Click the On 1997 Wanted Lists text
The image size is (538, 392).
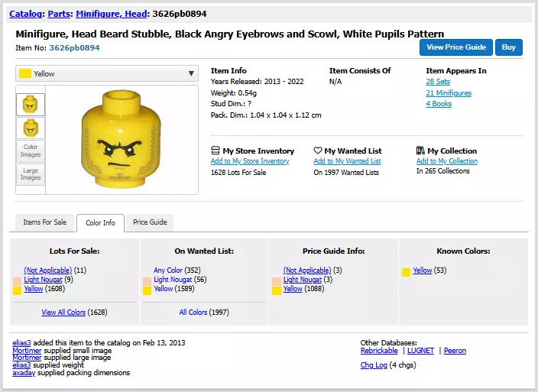click(346, 173)
